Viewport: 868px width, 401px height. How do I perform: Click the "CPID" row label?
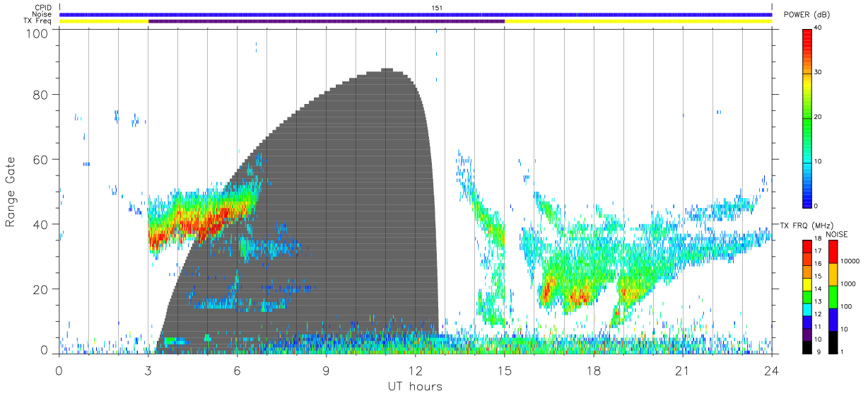pyautogui.click(x=44, y=8)
